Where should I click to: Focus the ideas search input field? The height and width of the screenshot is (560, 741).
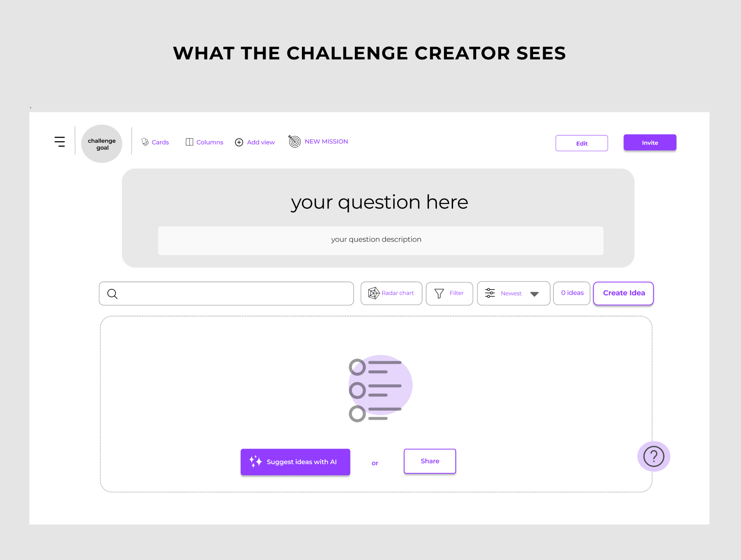[x=226, y=294]
